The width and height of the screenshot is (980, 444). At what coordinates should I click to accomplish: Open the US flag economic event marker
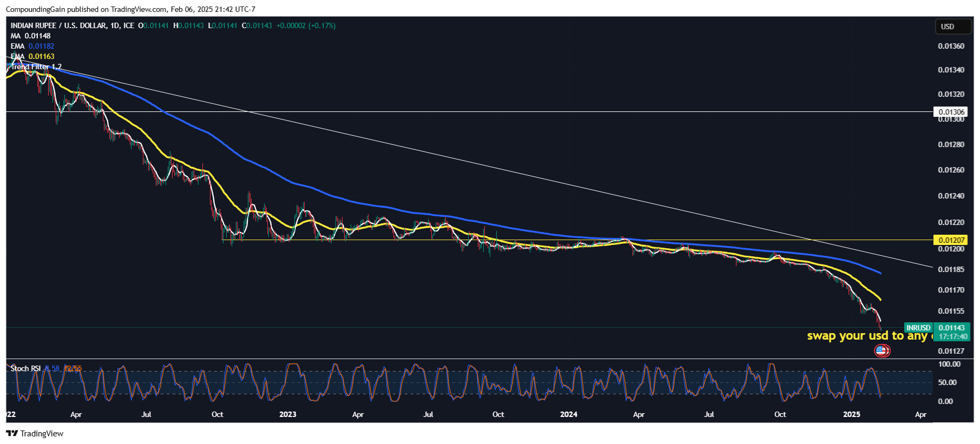click(882, 351)
